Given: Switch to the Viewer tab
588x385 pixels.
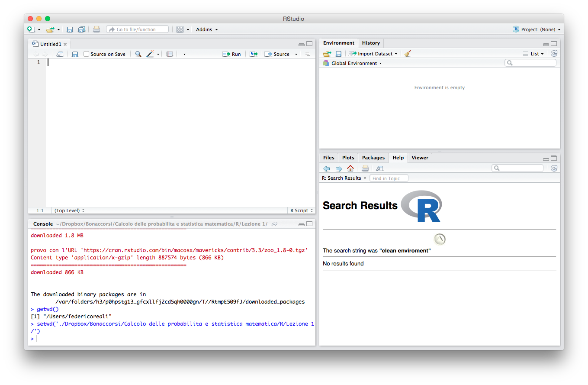Looking at the screenshot, I should pyautogui.click(x=420, y=158).
